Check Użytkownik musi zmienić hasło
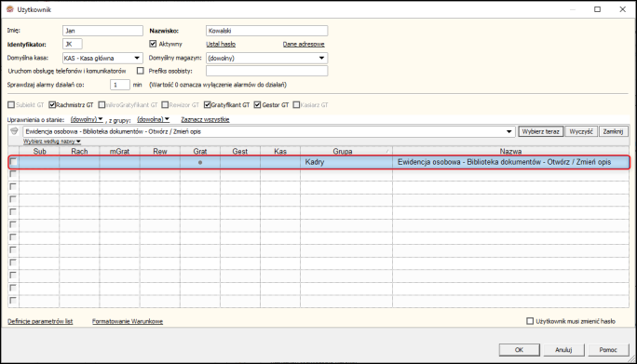Screen dimensions: 637x364 click(x=530, y=321)
